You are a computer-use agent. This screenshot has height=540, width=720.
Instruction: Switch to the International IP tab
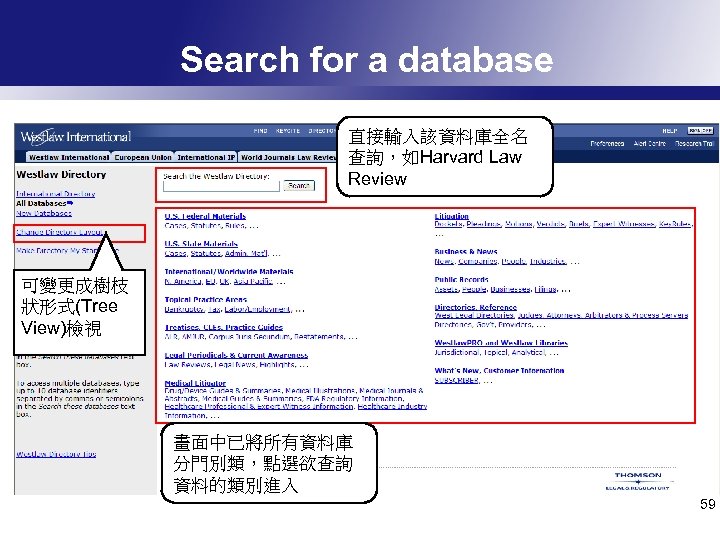click(206, 157)
